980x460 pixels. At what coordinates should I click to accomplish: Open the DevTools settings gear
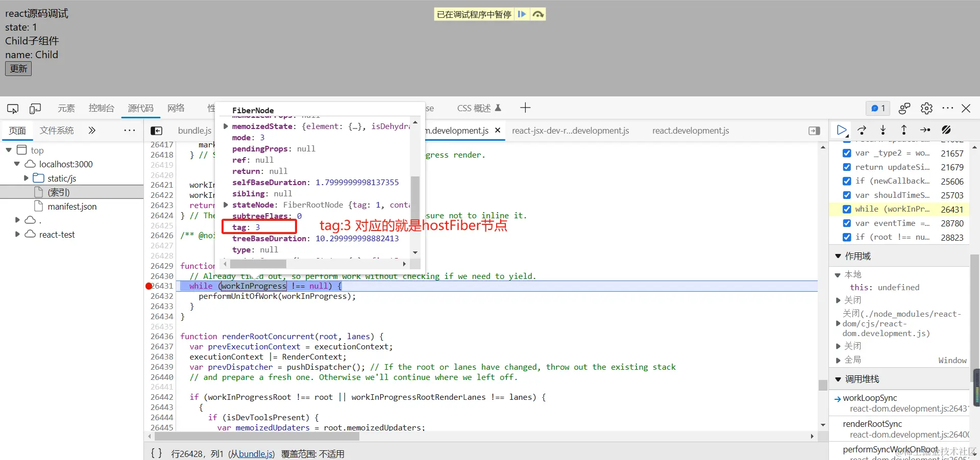[x=926, y=108]
